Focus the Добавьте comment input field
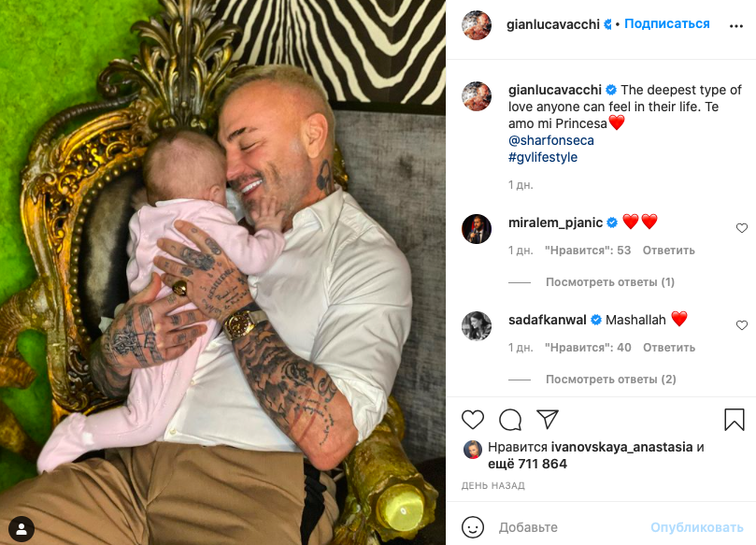Image resolution: width=756 pixels, height=545 pixels. click(569, 527)
